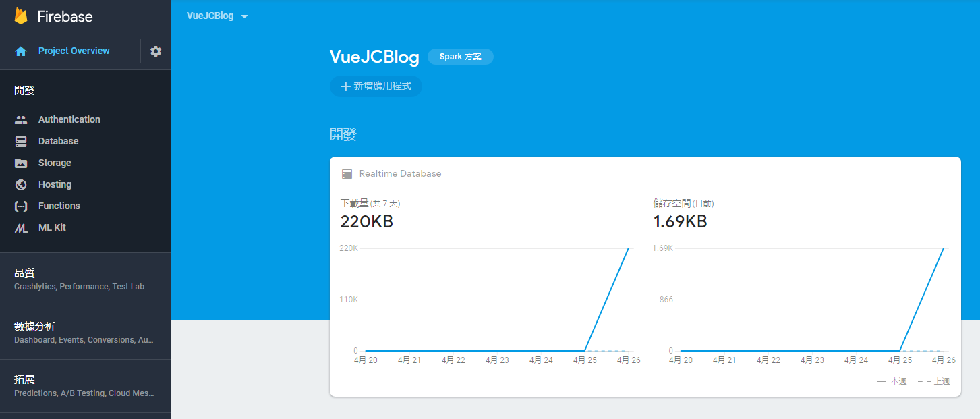This screenshot has height=419, width=980.
Task: Click the plus icon for adding an app
Action: [x=345, y=86]
